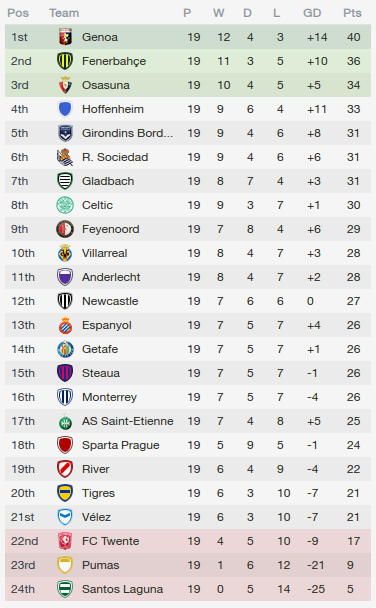Open Hoffenheim team name link
This screenshot has width=376, height=608.
[113, 109]
